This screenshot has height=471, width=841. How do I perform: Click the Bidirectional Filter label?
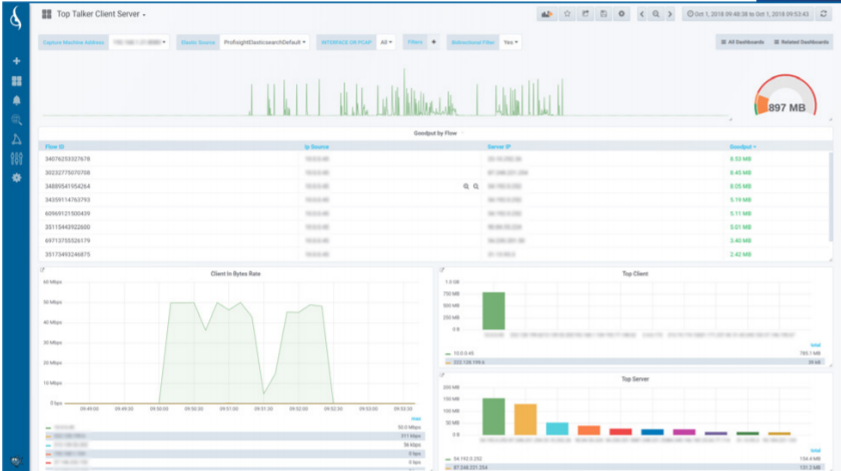point(473,42)
